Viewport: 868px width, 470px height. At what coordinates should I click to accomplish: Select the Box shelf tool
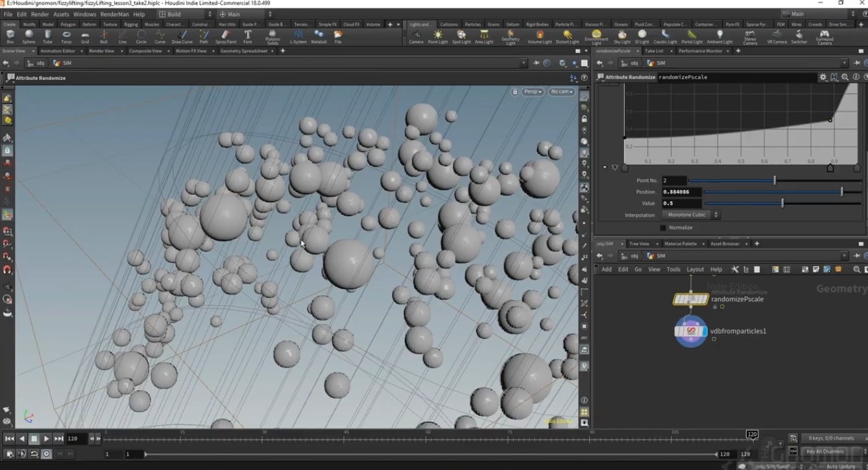click(x=10, y=37)
